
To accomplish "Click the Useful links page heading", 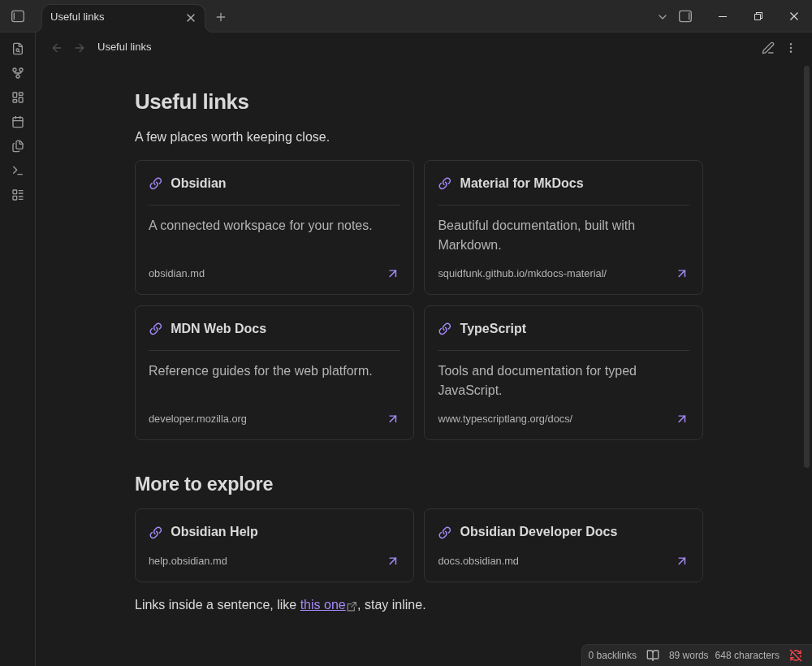I will tap(192, 102).
